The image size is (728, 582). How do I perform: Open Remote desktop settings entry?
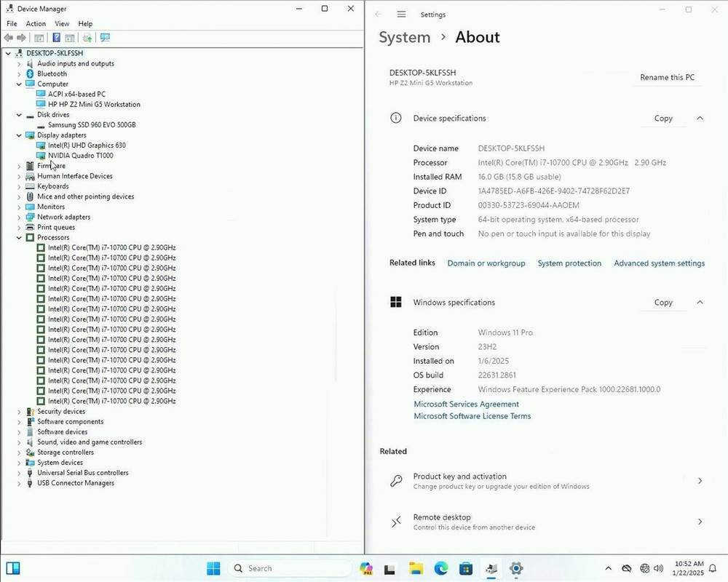(546, 522)
